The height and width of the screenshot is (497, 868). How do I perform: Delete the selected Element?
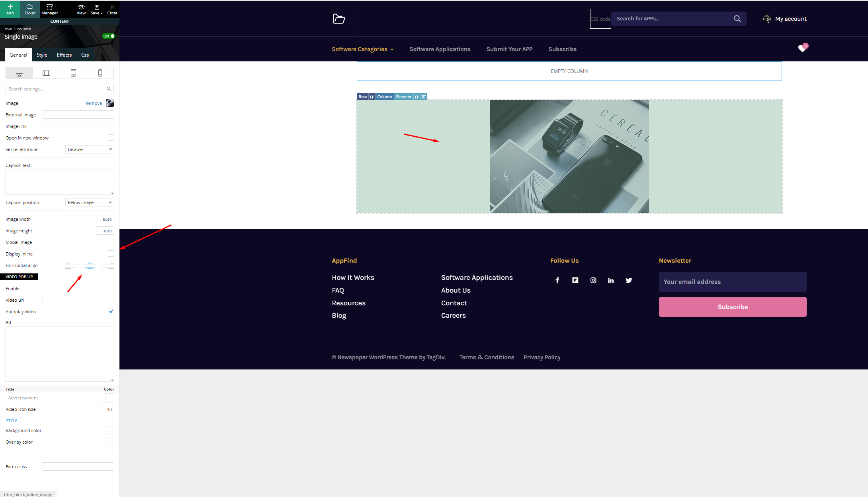pyautogui.click(x=424, y=97)
